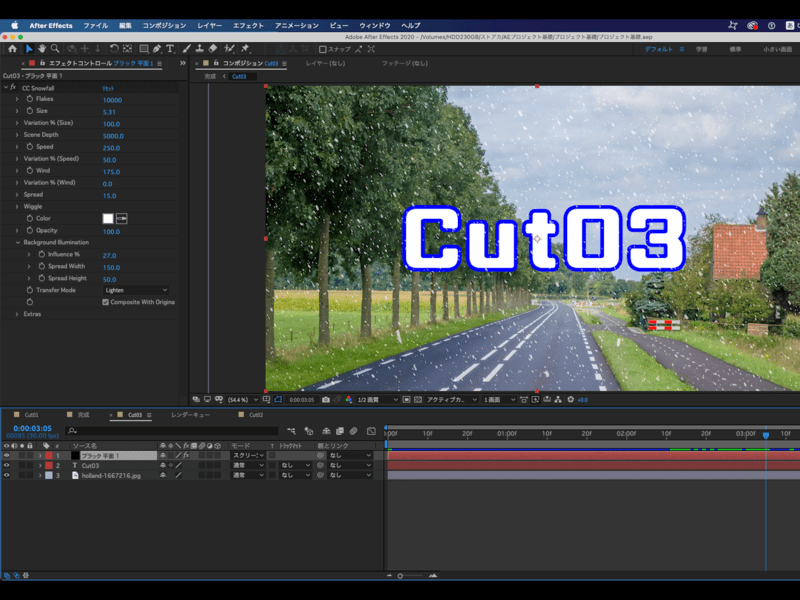Select the Zoom magnifier tool
800x600 pixels.
point(55,48)
